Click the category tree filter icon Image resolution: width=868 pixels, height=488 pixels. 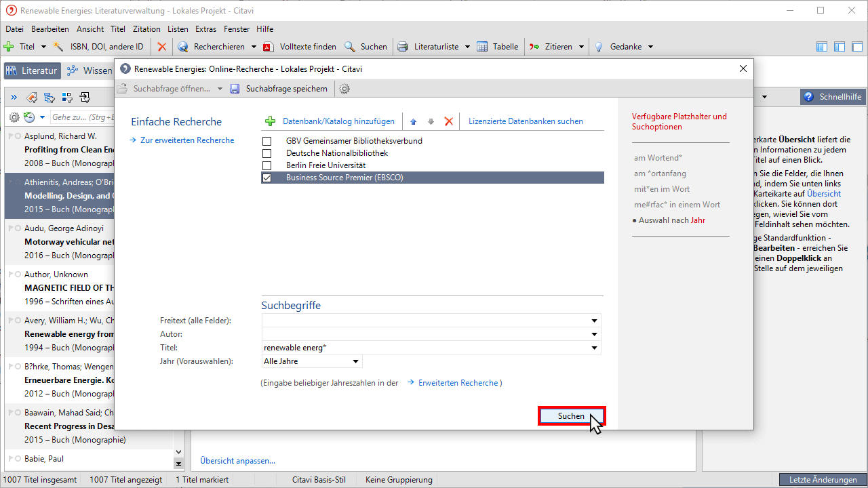(x=49, y=97)
